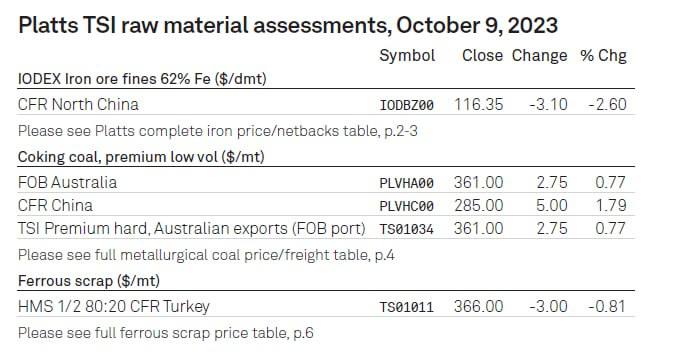Click the FOB Australia row label
Image resolution: width=682 pixels, height=362 pixels.
(x=67, y=182)
